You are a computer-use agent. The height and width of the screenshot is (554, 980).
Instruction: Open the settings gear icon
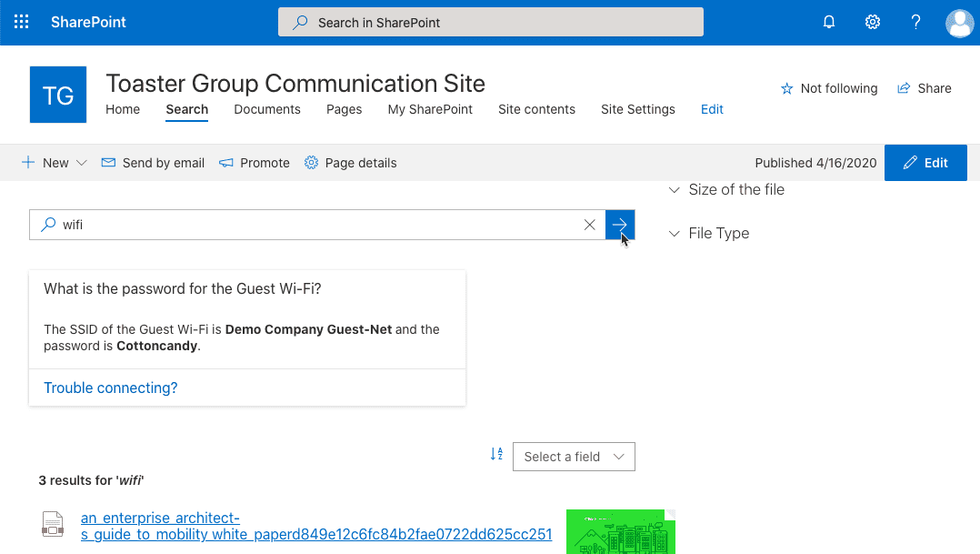pyautogui.click(x=873, y=22)
